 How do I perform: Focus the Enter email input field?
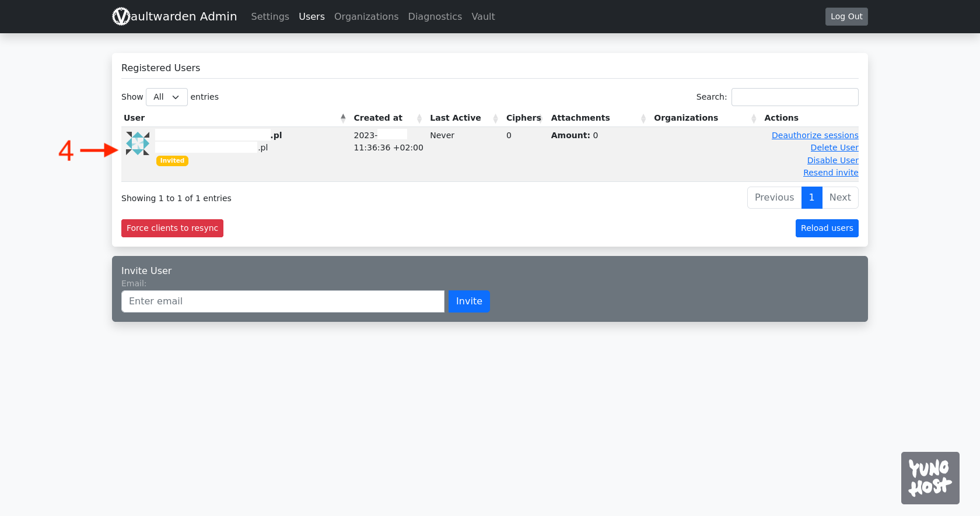click(x=283, y=301)
